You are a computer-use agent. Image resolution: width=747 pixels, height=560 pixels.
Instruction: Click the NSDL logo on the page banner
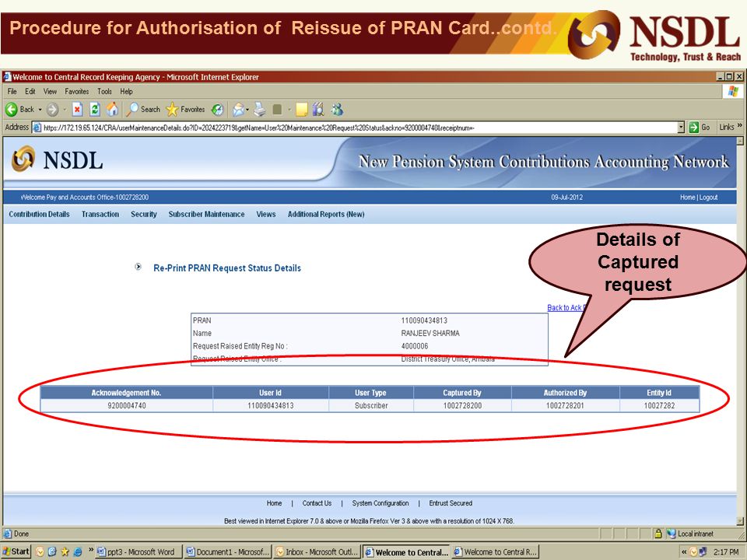57,159
